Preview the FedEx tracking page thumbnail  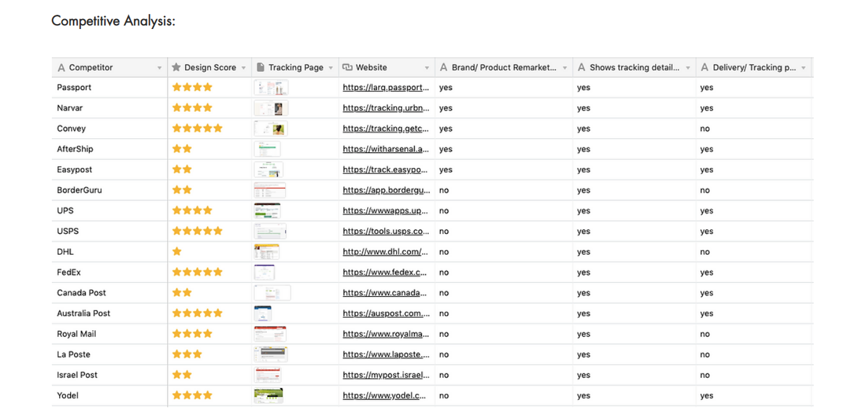coord(265,272)
